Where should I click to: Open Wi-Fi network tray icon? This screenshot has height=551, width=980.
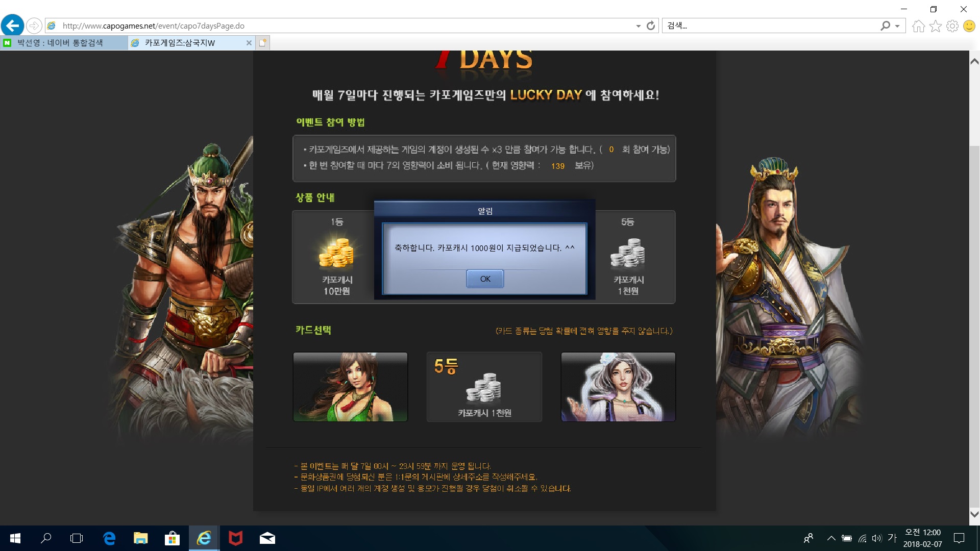(x=862, y=538)
